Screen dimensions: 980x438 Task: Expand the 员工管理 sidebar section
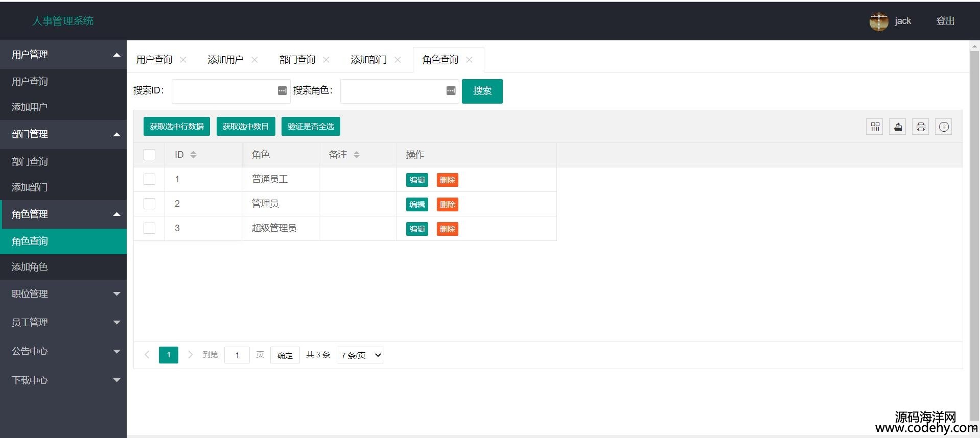[x=63, y=323]
